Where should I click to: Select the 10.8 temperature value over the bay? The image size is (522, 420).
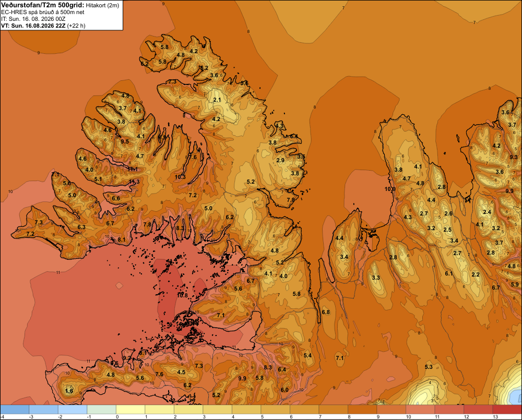coord(182,295)
